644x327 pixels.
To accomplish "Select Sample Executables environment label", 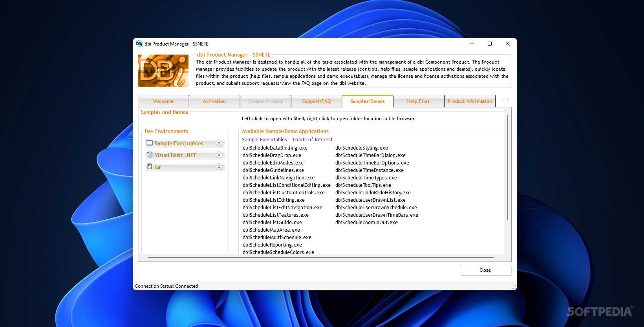I will pos(179,144).
